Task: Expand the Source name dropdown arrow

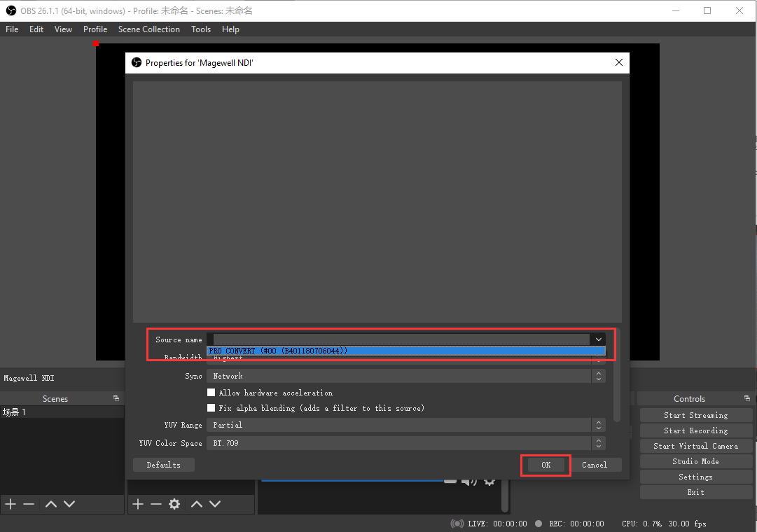Action: [x=598, y=339]
